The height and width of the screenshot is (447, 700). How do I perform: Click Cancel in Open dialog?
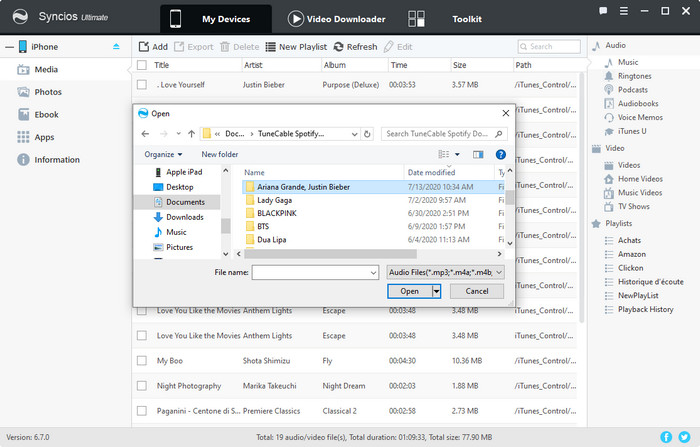tap(477, 291)
